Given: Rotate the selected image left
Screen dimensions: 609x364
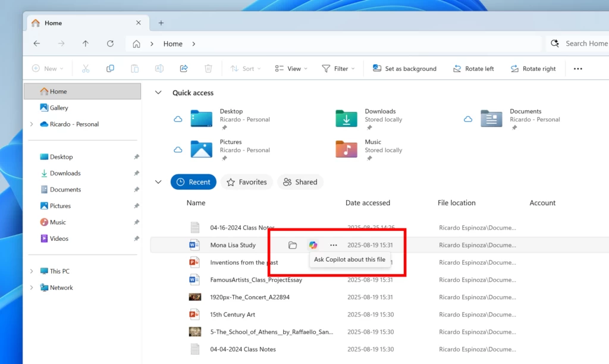Looking at the screenshot, I should [473, 68].
